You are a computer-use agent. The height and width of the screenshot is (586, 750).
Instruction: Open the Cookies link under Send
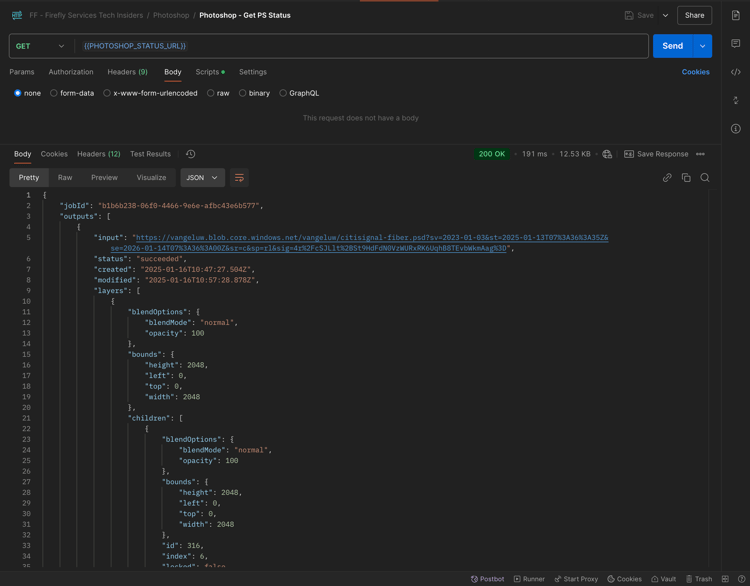[695, 72]
